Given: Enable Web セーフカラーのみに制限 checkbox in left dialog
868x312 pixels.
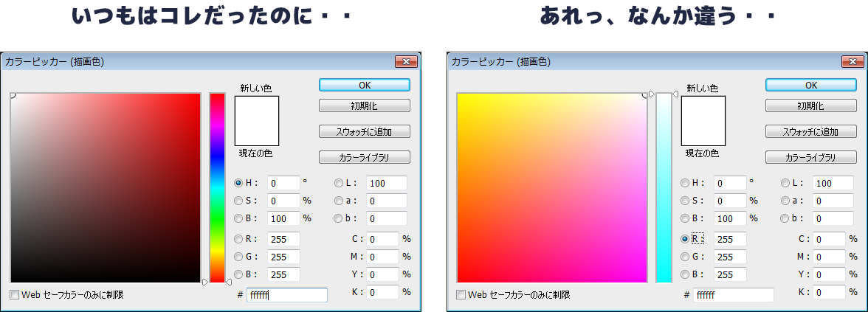Looking at the screenshot, I should (15, 295).
